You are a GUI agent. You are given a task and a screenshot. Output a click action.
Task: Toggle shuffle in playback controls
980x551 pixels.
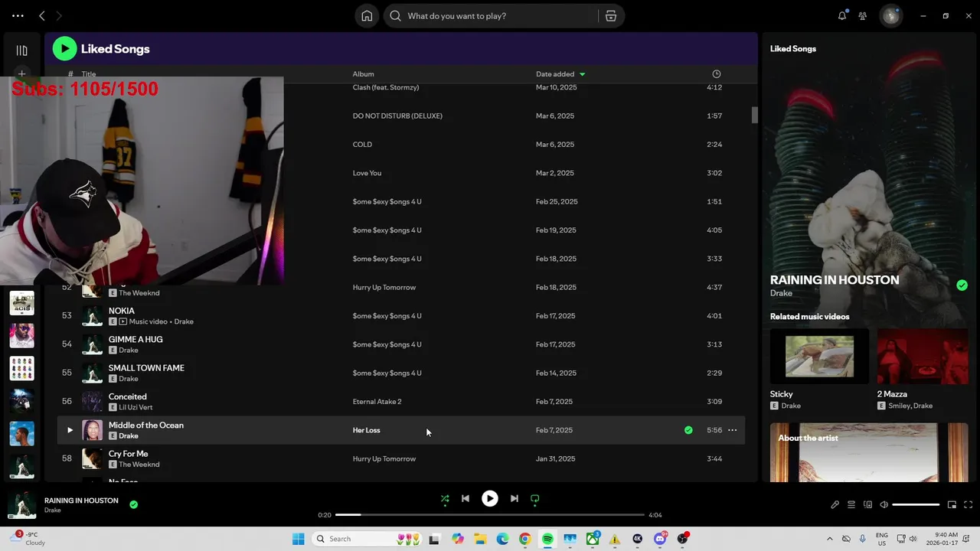pos(445,499)
